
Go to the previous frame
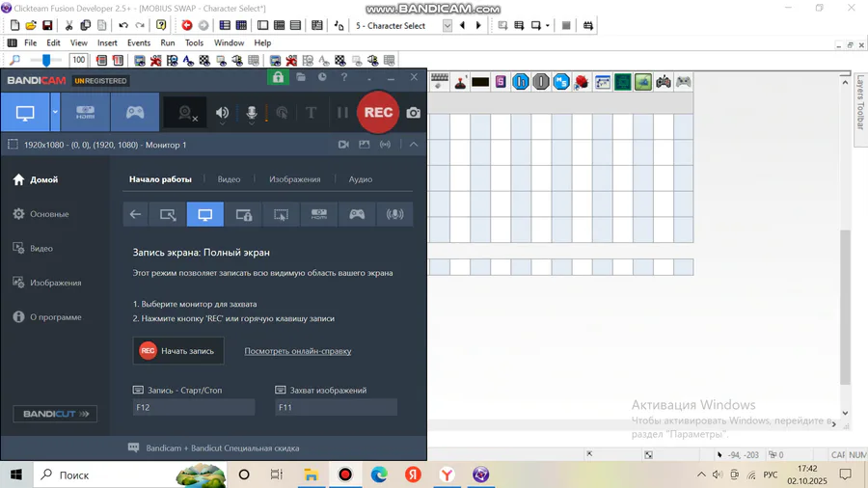click(x=462, y=25)
